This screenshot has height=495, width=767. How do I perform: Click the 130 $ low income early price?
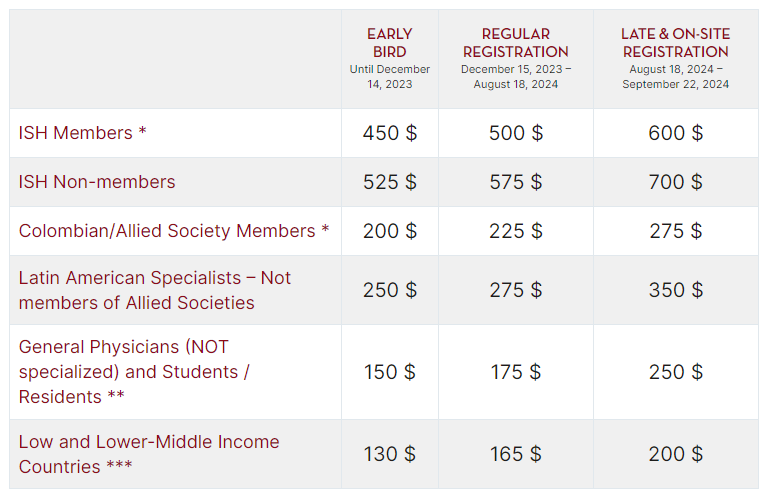coord(389,454)
